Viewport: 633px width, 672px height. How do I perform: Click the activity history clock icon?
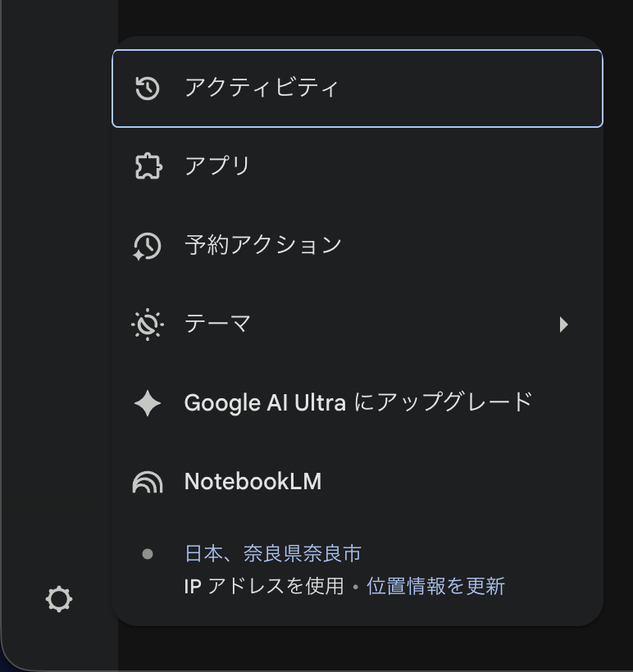(x=148, y=88)
